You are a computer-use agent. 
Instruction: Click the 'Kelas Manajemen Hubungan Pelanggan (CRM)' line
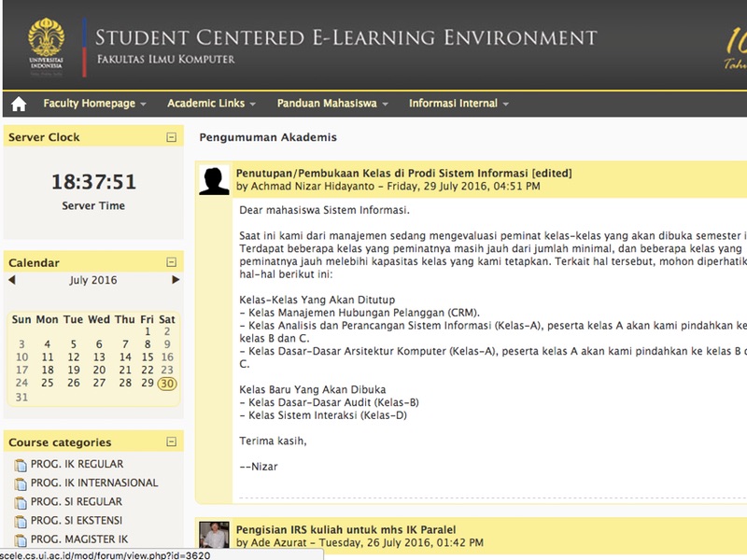[364, 313]
